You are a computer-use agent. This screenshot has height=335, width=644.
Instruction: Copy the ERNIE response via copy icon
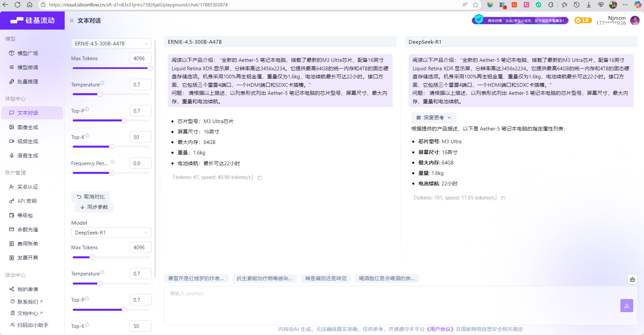tap(260, 178)
